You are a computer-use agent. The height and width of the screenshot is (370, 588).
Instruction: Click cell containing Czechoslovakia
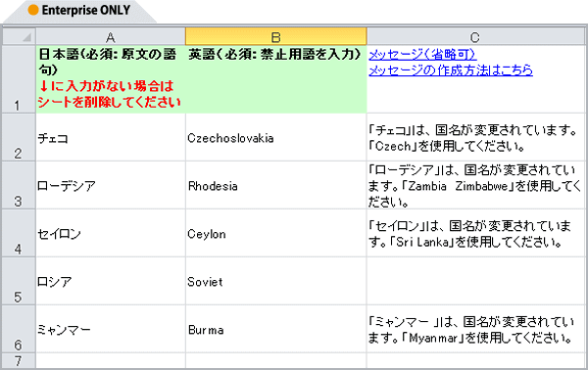click(276, 137)
